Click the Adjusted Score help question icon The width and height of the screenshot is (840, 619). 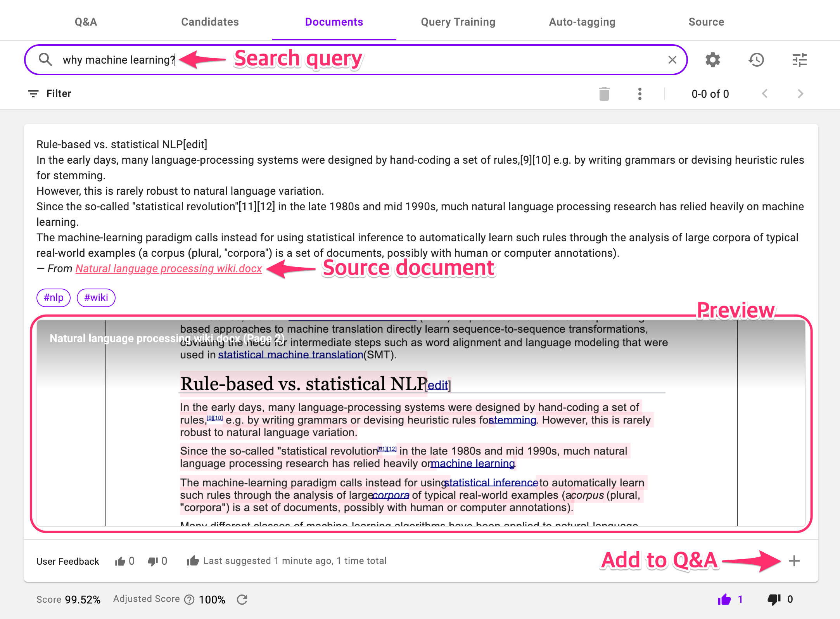(189, 600)
